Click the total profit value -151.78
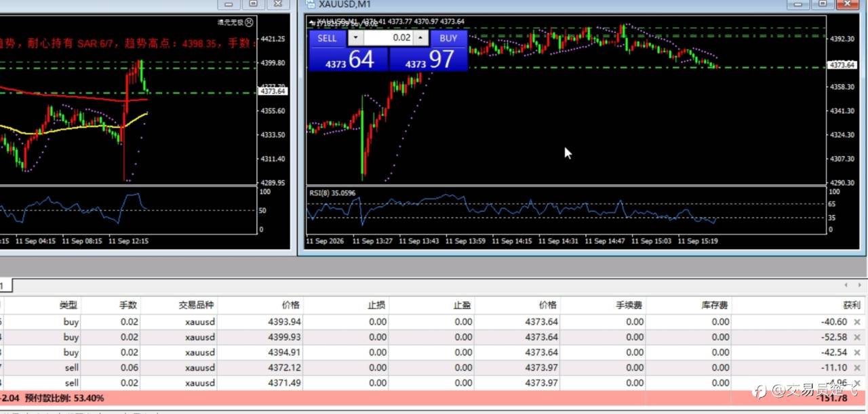This screenshot has width=868, height=414. (x=831, y=398)
